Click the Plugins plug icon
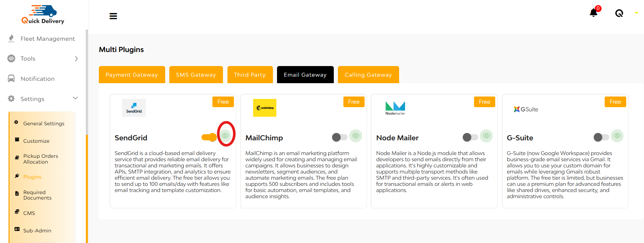This screenshot has height=243, width=644. [x=17, y=176]
